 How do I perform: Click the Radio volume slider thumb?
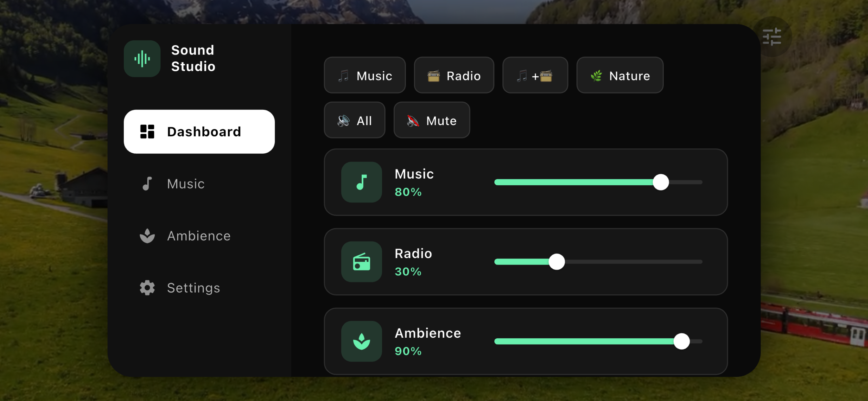point(556,262)
